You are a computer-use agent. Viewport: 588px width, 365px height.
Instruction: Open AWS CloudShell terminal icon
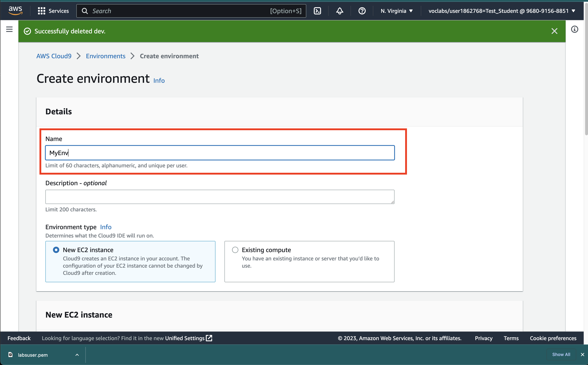pyautogui.click(x=317, y=11)
